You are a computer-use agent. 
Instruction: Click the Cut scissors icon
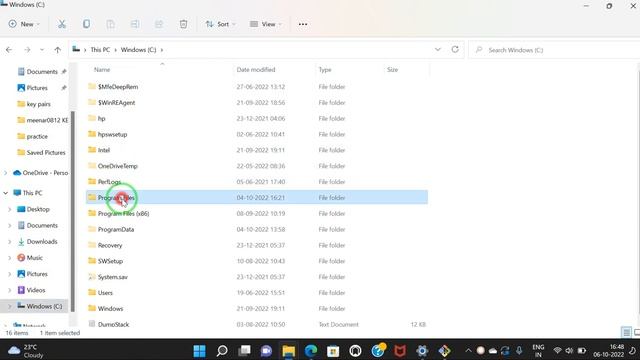[x=62, y=24]
